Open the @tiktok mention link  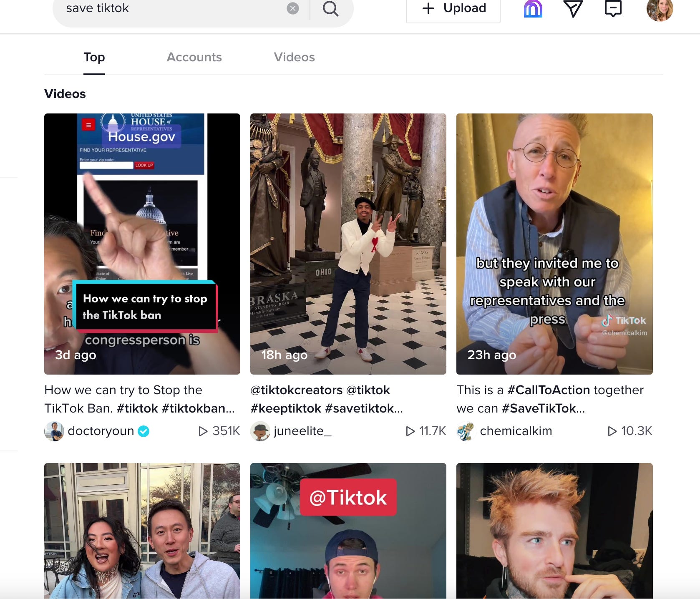click(x=368, y=390)
